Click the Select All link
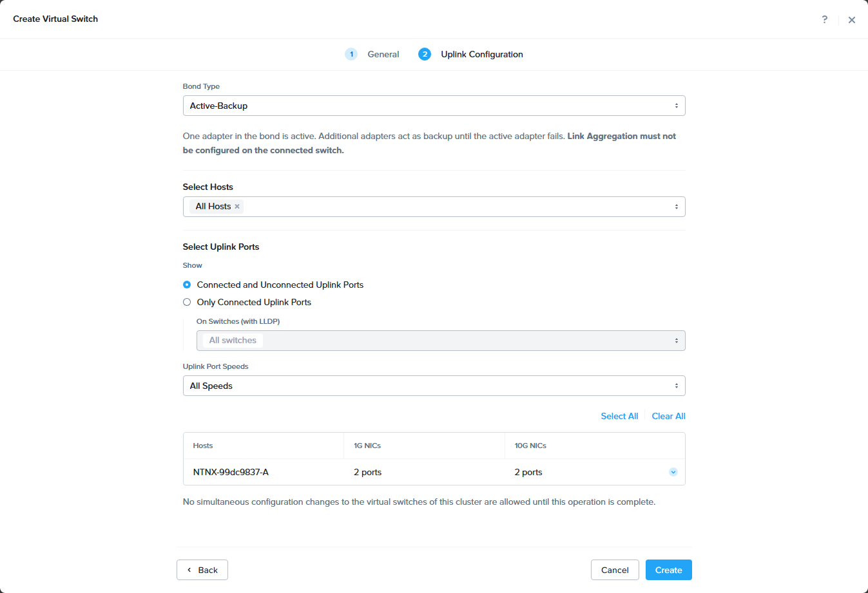The height and width of the screenshot is (593, 868). coord(619,416)
